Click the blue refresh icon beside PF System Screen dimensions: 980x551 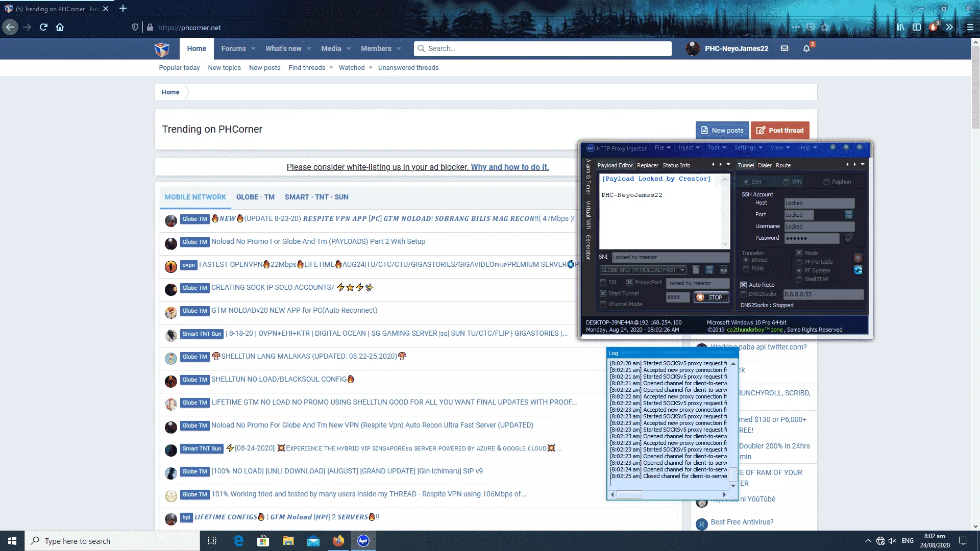pyautogui.click(x=858, y=270)
